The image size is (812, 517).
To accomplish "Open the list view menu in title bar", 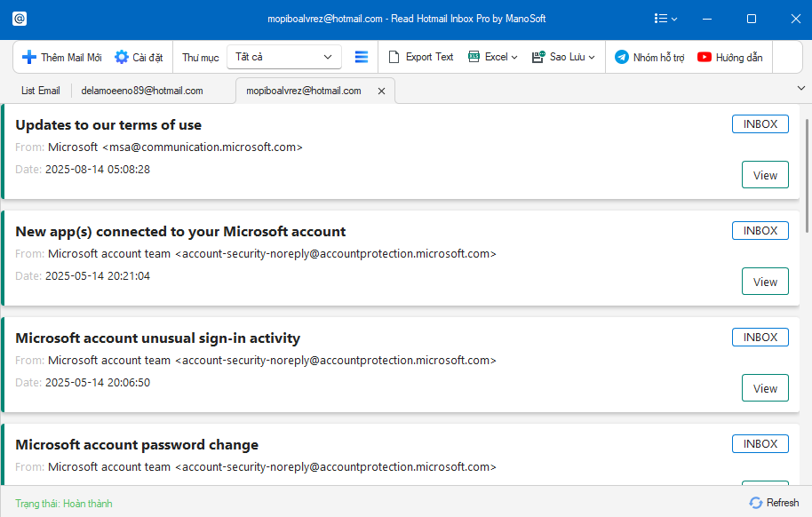I will [x=665, y=19].
